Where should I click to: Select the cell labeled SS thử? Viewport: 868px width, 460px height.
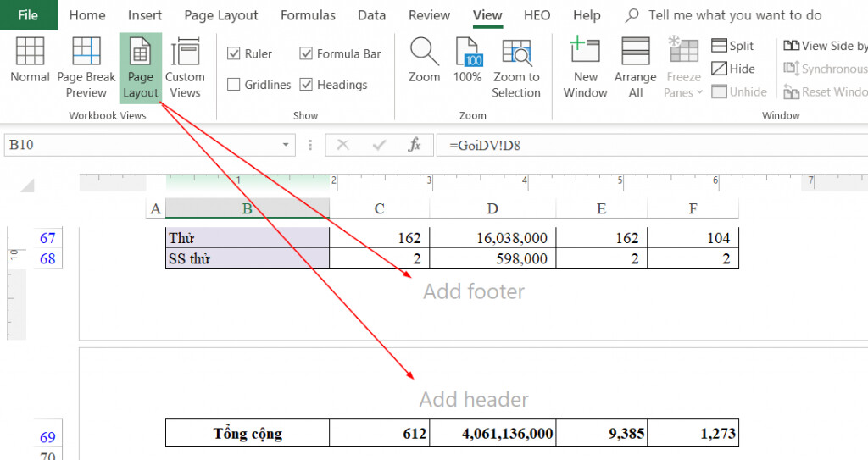pos(248,258)
